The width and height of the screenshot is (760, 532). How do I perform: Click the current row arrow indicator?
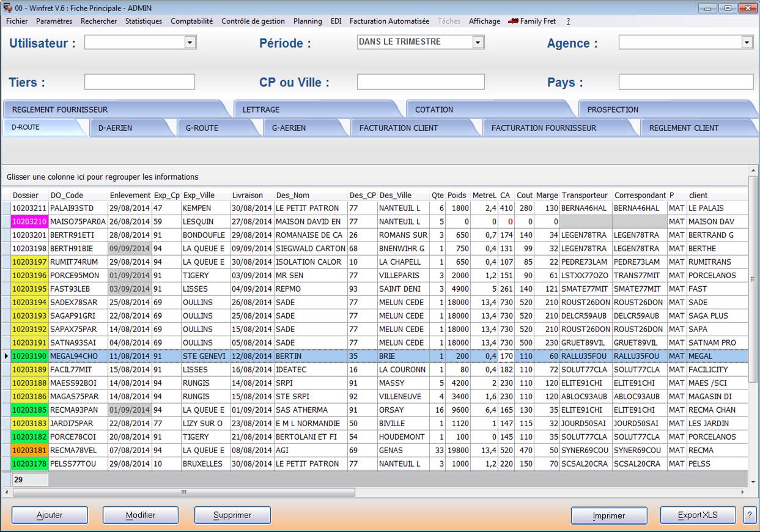[x=6, y=356]
